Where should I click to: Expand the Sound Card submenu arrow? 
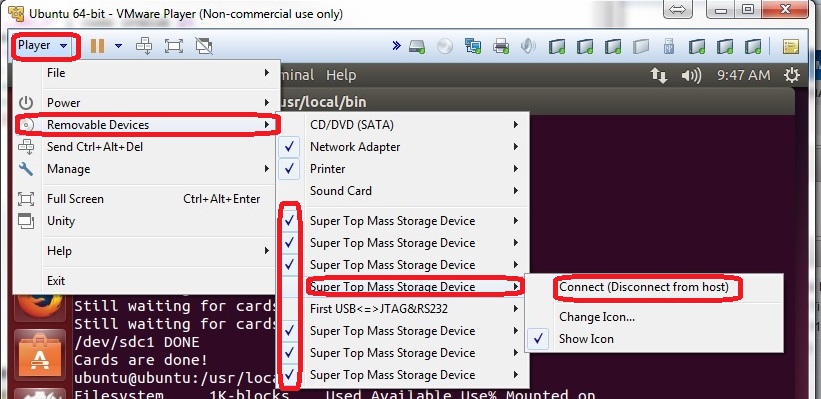[516, 191]
